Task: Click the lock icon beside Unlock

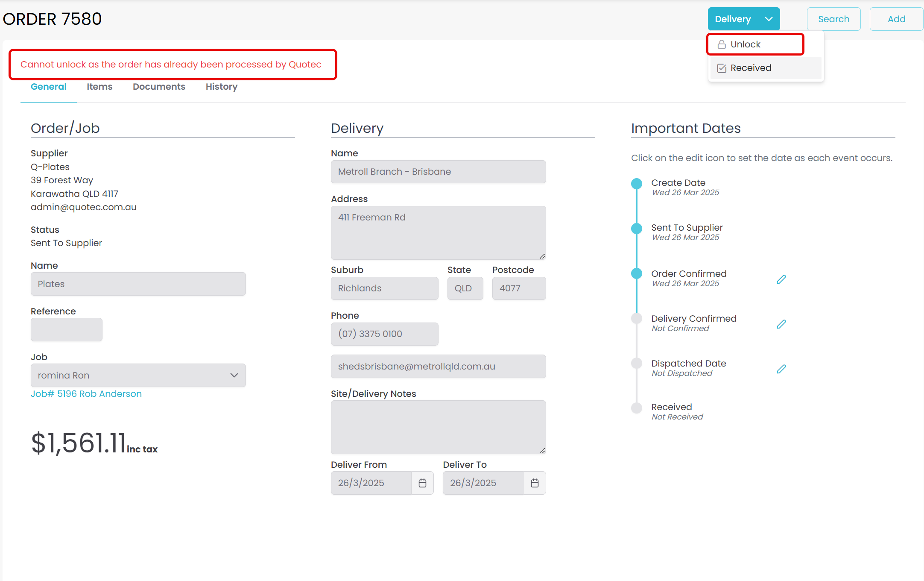Action: 722,44
